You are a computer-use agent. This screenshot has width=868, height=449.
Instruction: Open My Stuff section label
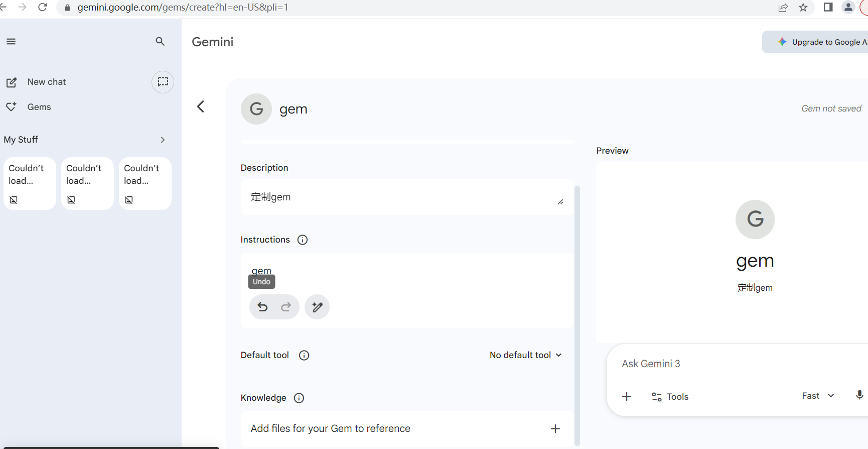click(x=21, y=140)
